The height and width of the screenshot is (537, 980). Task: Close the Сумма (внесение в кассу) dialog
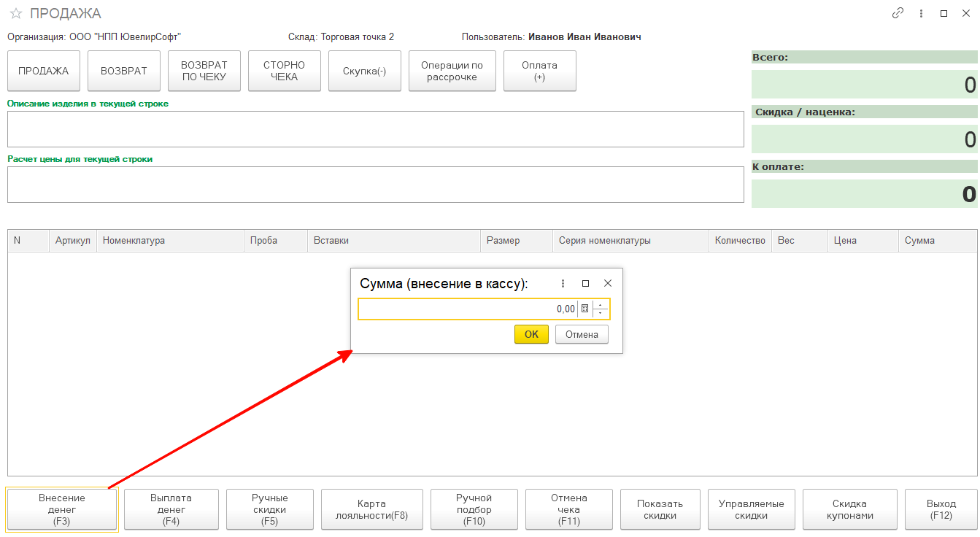click(x=608, y=283)
